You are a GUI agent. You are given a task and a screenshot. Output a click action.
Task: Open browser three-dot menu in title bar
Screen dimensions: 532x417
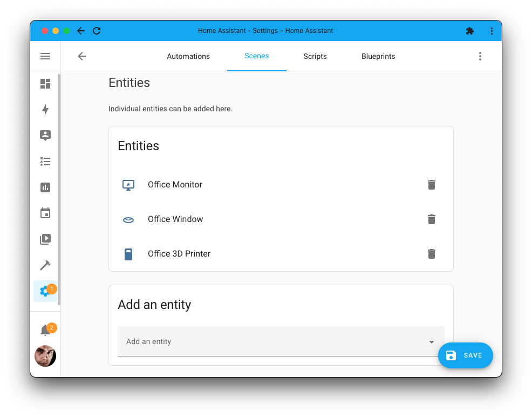tap(492, 31)
